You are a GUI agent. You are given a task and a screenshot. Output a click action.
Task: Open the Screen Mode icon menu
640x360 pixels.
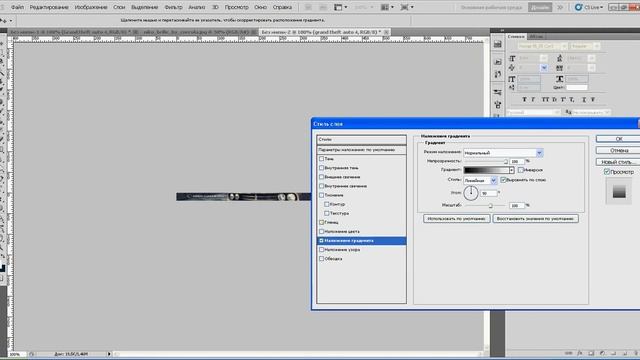point(407,7)
